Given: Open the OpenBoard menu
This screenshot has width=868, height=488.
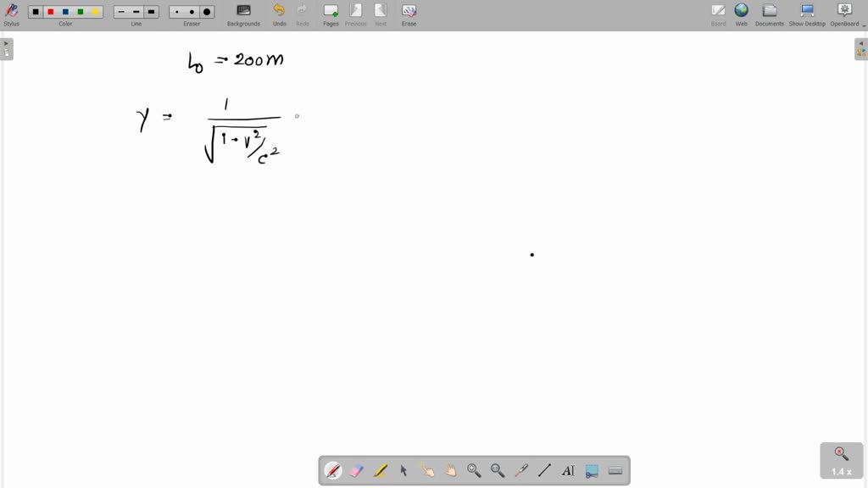Looking at the screenshot, I should (845, 14).
